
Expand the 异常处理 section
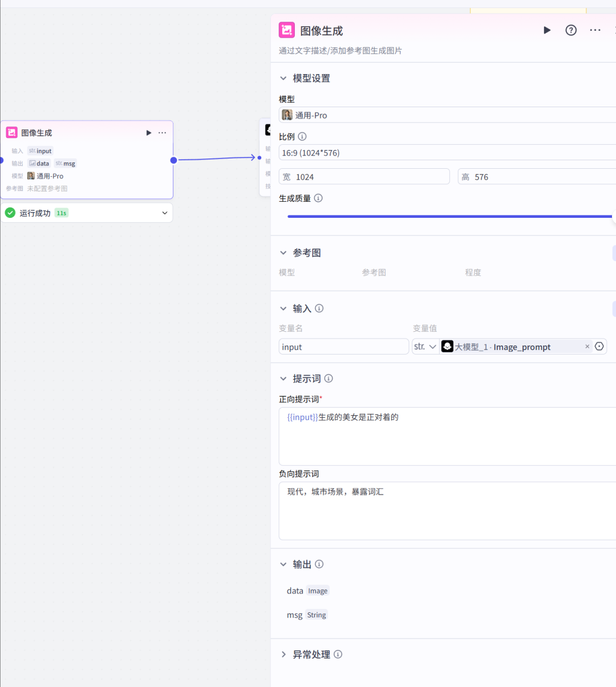click(x=283, y=655)
